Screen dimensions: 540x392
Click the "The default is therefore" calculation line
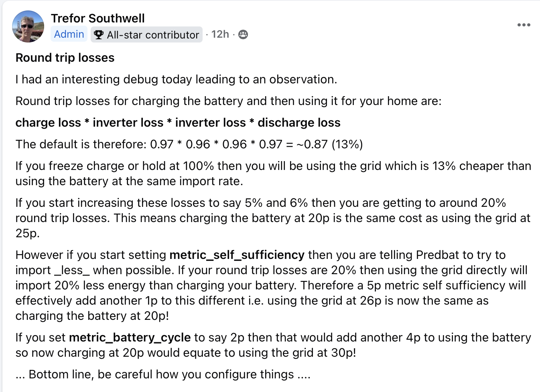click(189, 144)
